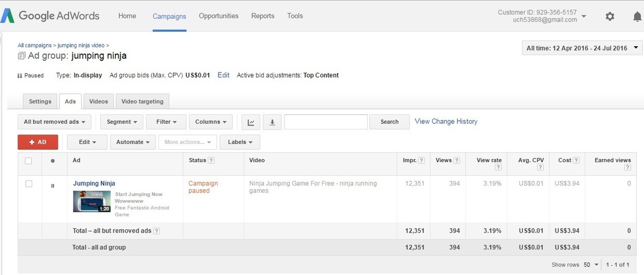The width and height of the screenshot is (644, 275).
Task: Check the Jumping Ninja ad row checkbox
Action: pyautogui.click(x=29, y=184)
